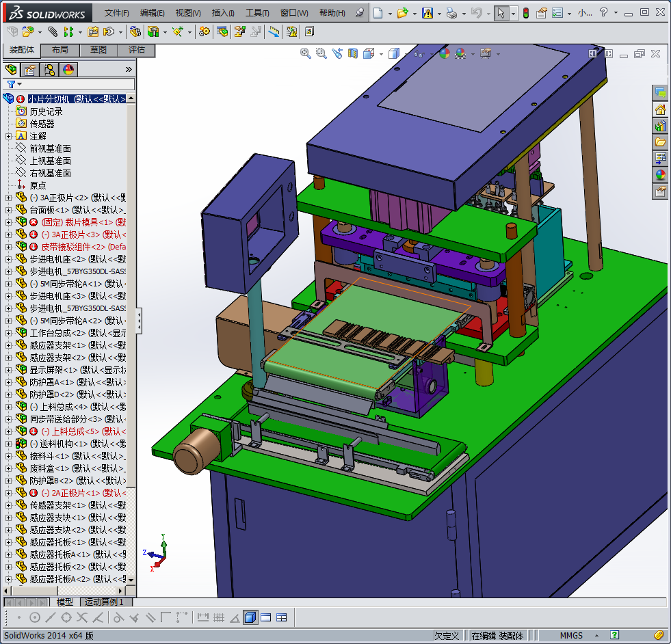Expand the 注解 annotations tree node
Viewport: 671px width, 644px height.
(8, 136)
